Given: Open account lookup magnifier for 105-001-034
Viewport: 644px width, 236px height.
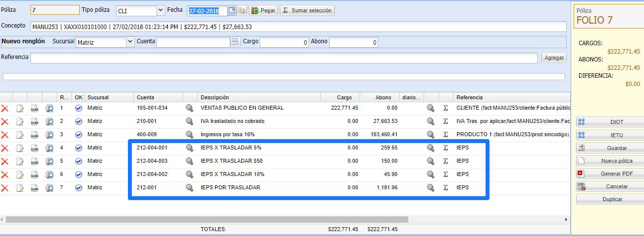Looking at the screenshot, I should [189, 108].
